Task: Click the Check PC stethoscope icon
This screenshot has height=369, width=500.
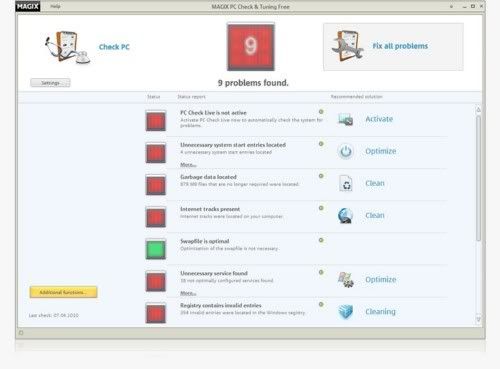Action: click(68, 47)
